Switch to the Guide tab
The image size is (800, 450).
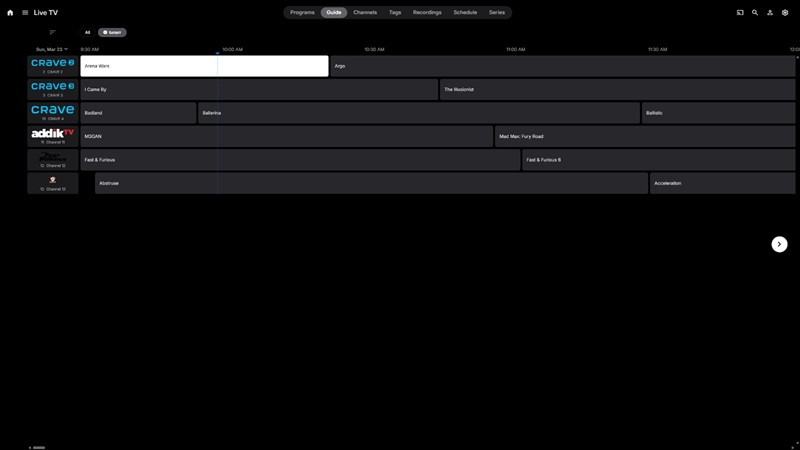click(x=334, y=12)
